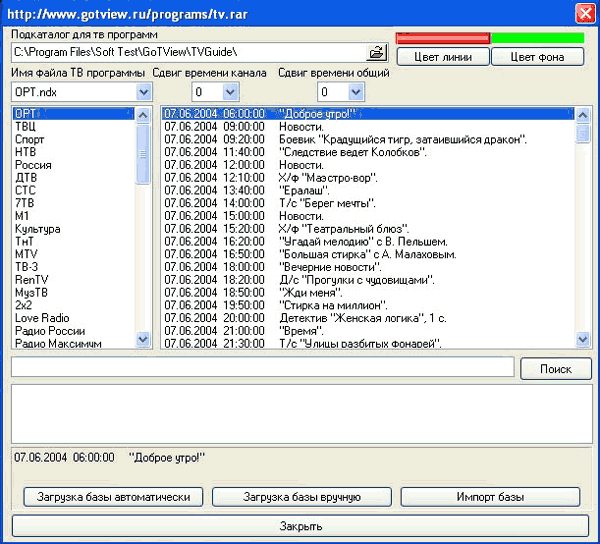Image resolution: width=600 pixels, height=544 pixels.
Task: Select the "Угадай мелодию" с В. Пельшем row
Action: coord(368,241)
